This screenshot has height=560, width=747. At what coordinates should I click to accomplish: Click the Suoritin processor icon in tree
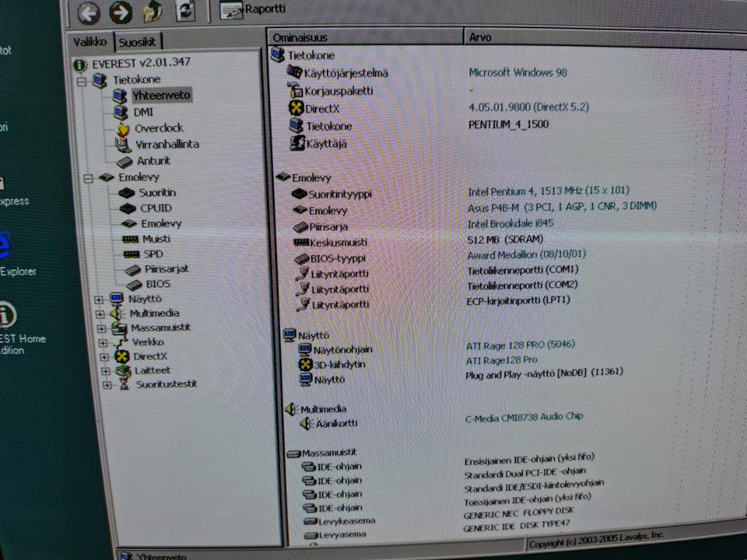point(127,193)
